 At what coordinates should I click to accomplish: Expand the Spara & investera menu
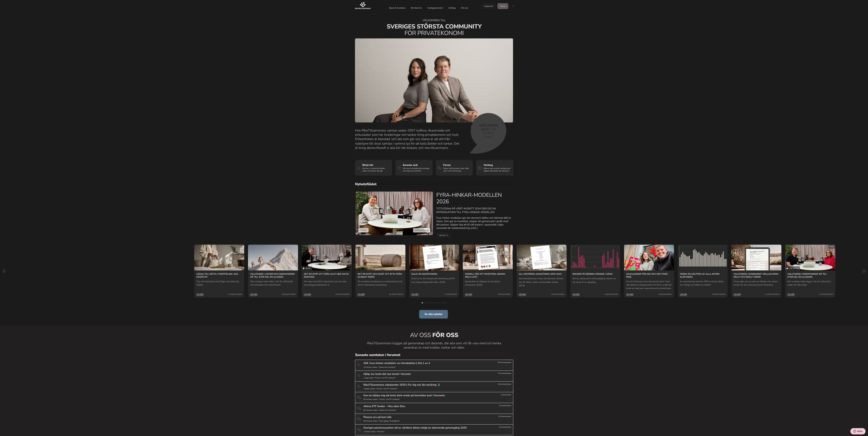397,8
